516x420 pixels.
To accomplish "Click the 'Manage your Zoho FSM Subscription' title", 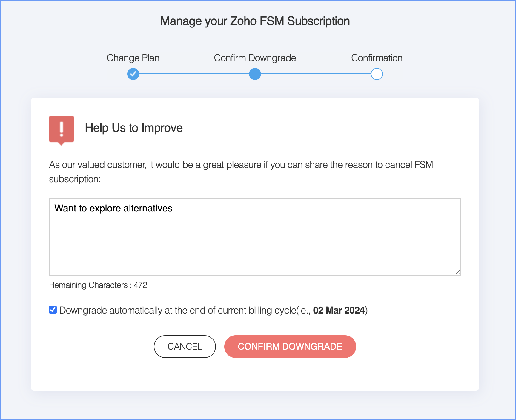I will 255,21.
